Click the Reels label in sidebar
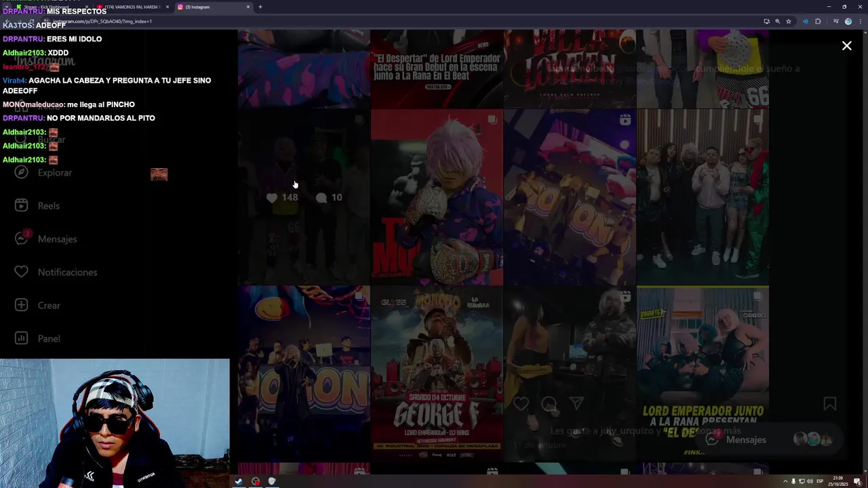The image size is (868, 488). (49, 206)
